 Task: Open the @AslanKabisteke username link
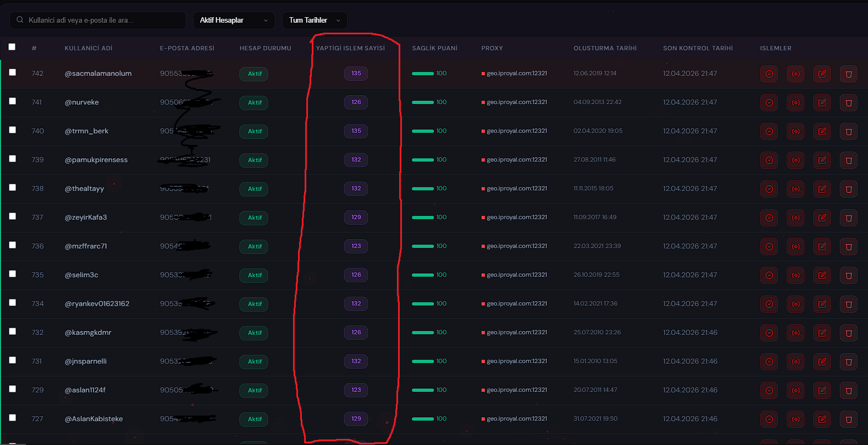[94, 419]
